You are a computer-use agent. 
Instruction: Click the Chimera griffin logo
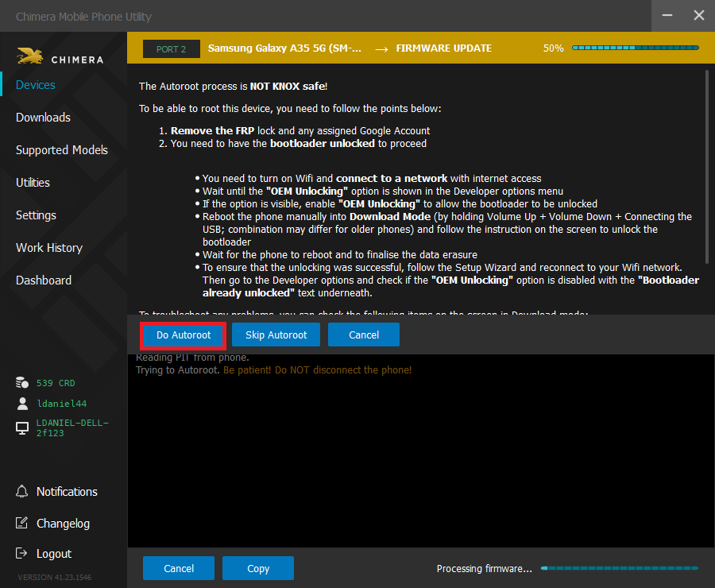point(30,56)
